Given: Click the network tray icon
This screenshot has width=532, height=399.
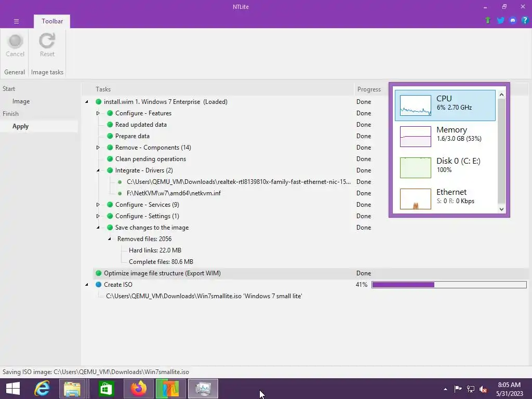Looking at the screenshot, I should click(471, 389).
